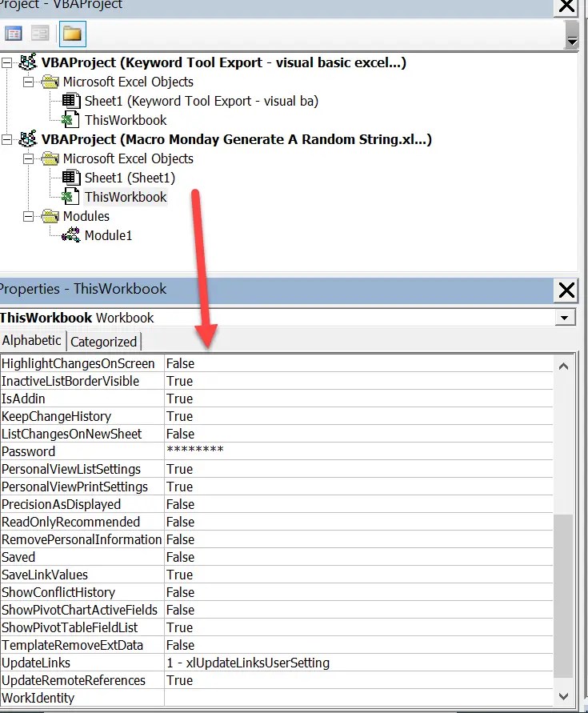
Task: Click the properties list scroll down arrow
Action: [x=563, y=696]
